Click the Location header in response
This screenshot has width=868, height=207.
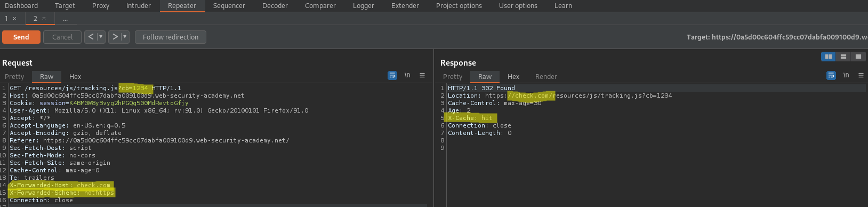click(560, 95)
